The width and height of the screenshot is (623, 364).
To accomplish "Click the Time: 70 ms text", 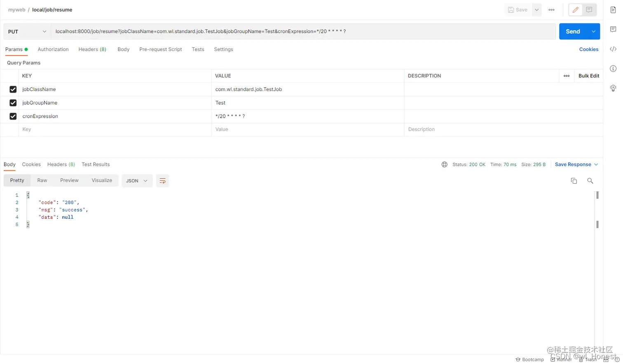I will tap(503, 164).
